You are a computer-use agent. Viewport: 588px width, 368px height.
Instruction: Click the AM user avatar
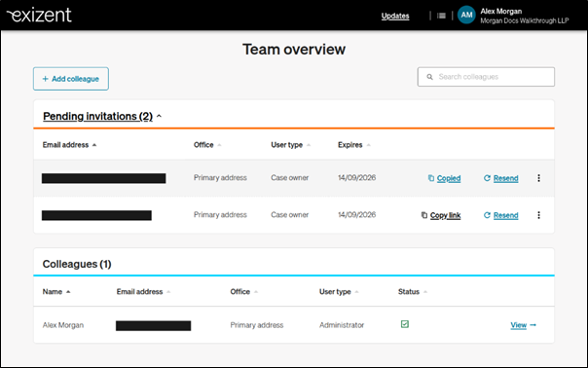(x=466, y=15)
